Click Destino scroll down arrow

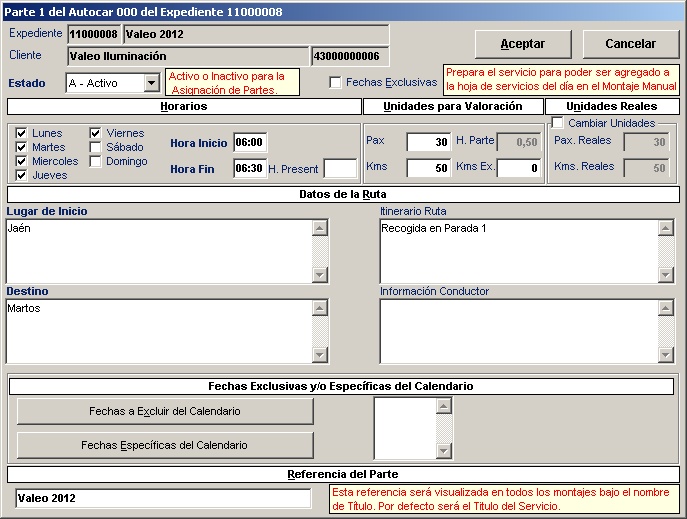(x=320, y=355)
